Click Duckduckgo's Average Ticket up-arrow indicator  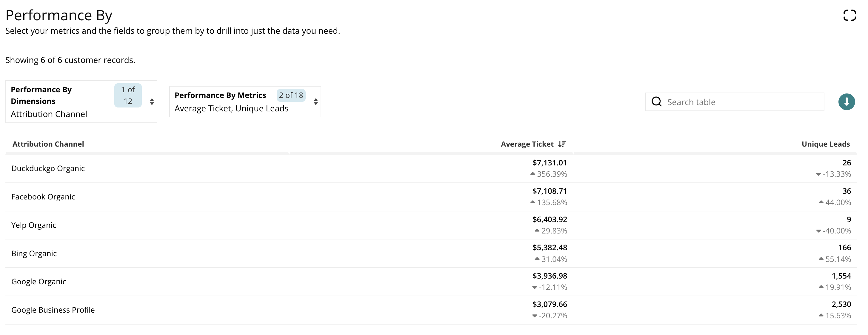pos(533,174)
